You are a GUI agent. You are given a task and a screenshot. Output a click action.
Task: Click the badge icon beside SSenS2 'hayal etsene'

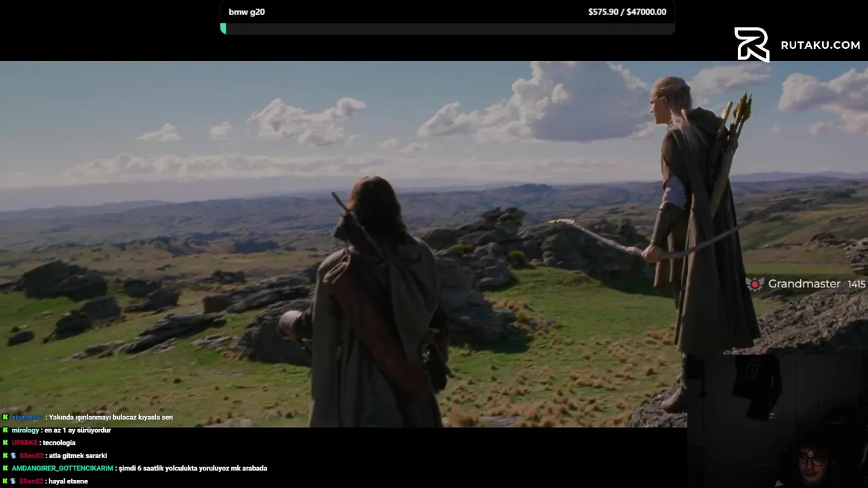[14, 481]
